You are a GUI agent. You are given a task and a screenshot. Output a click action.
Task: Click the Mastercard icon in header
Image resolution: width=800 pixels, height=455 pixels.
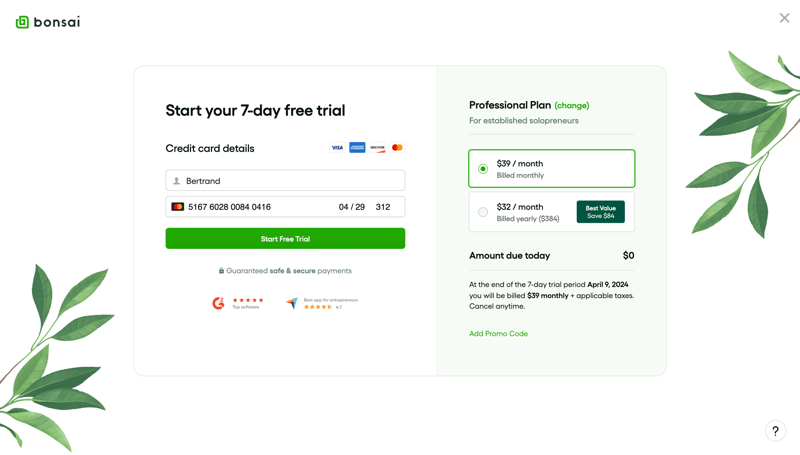[397, 148]
